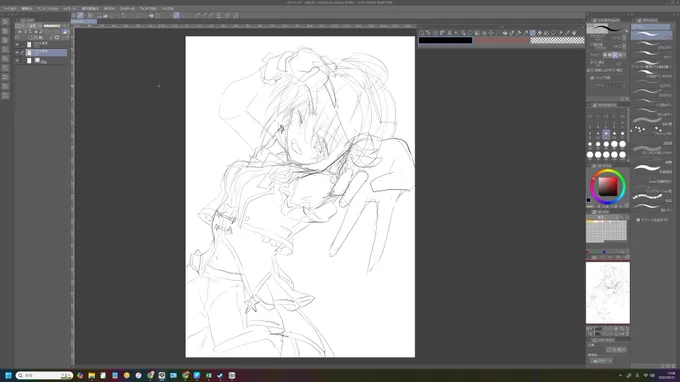Open the Window menu
This screenshot has width=680, height=382.
click(148, 8)
